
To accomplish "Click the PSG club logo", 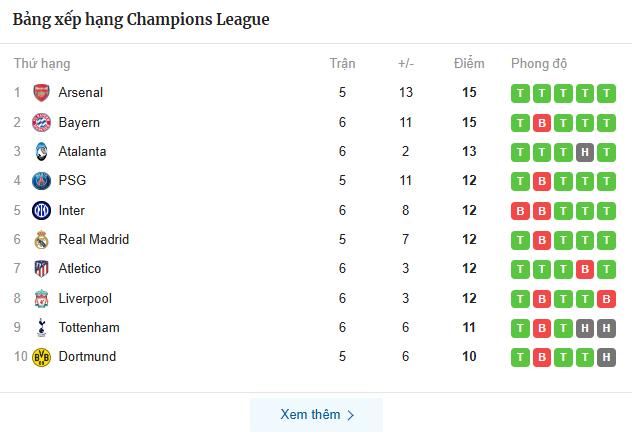I will (x=41, y=181).
